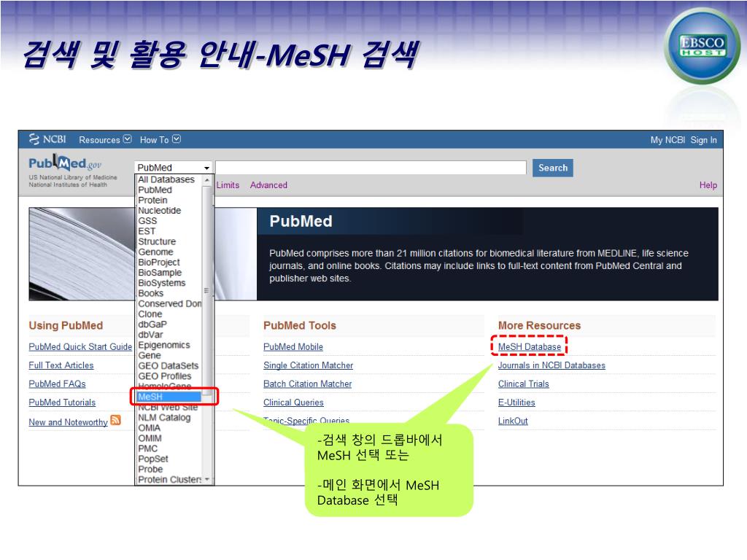Open E-Utilities link
The image size is (747, 560).
tap(516, 402)
